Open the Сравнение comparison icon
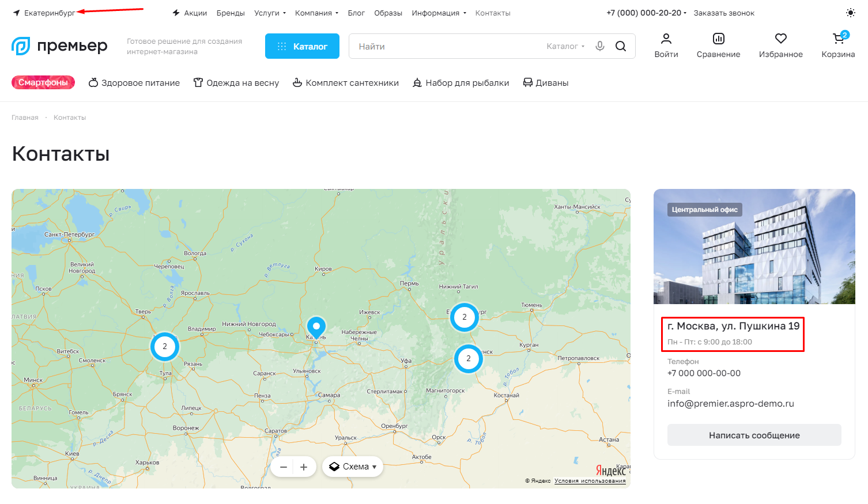868x504 pixels. [719, 39]
